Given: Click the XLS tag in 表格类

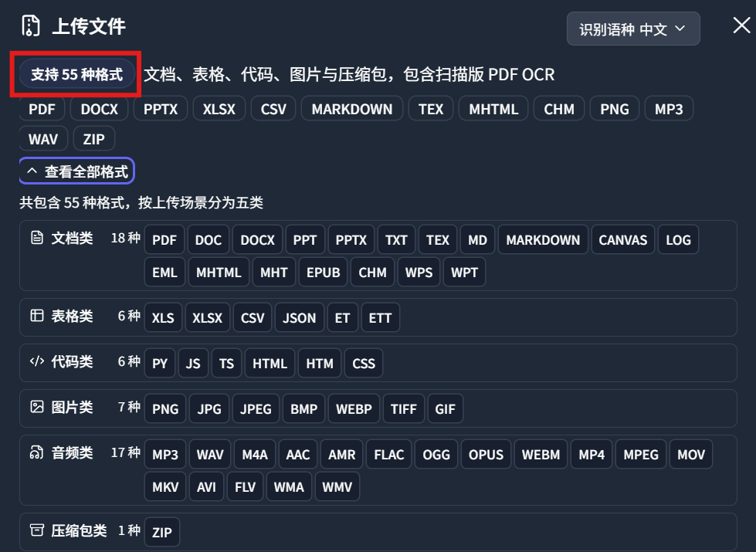Looking at the screenshot, I should click(163, 318).
